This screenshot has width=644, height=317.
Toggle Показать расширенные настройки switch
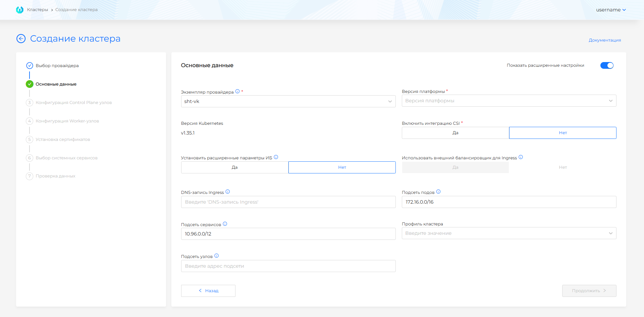pyautogui.click(x=607, y=65)
